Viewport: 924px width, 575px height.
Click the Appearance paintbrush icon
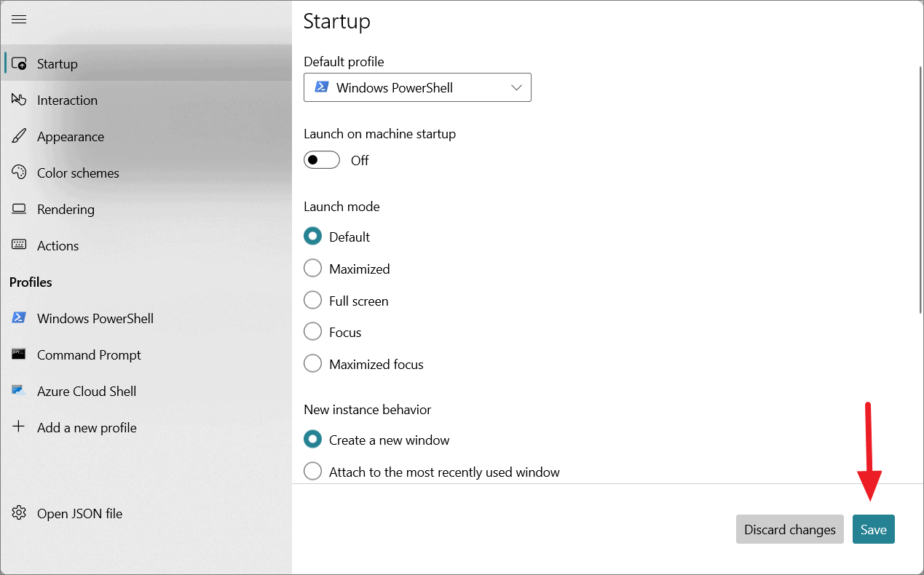tap(20, 136)
